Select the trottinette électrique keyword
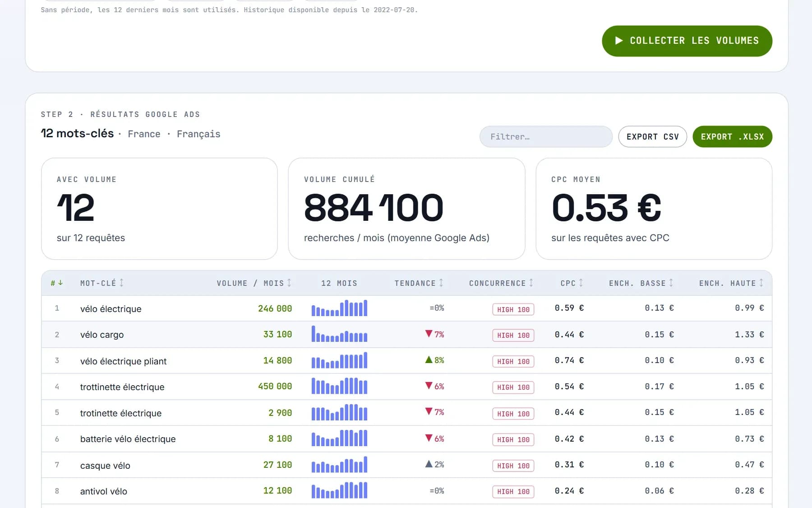The image size is (812, 508). tap(122, 387)
